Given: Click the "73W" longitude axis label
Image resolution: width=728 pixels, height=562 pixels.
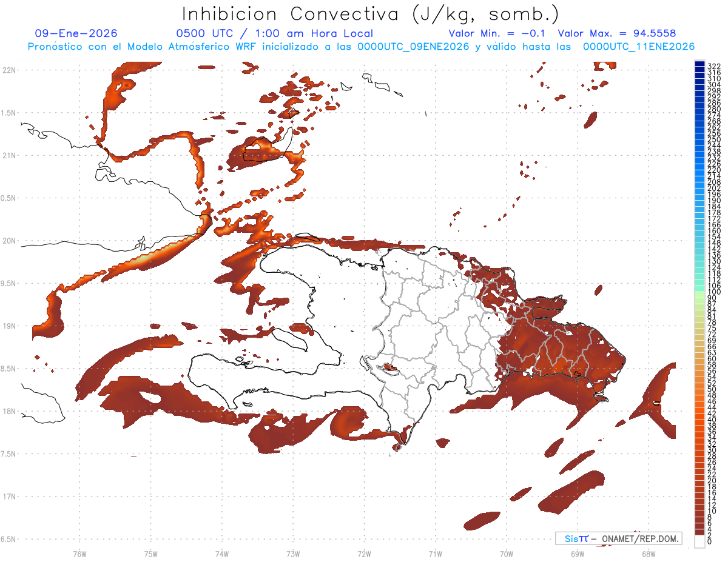Looking at the screenshot, I should pyautogui.click(x=293, y=554).
